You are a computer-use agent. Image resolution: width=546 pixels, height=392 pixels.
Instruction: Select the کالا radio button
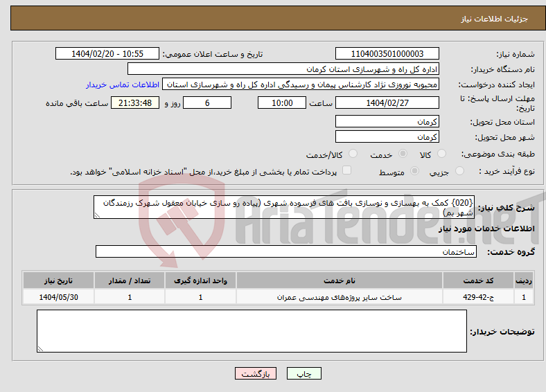tap(441, 154)
